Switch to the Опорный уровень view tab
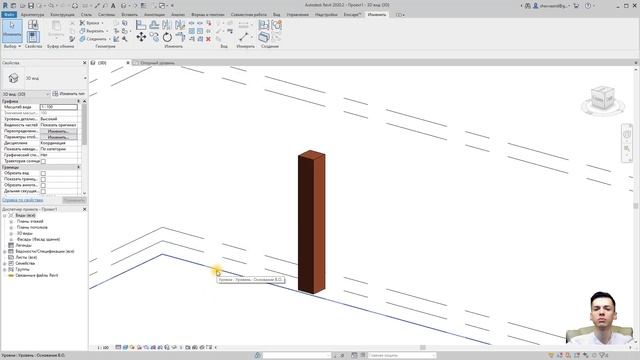 157,63
